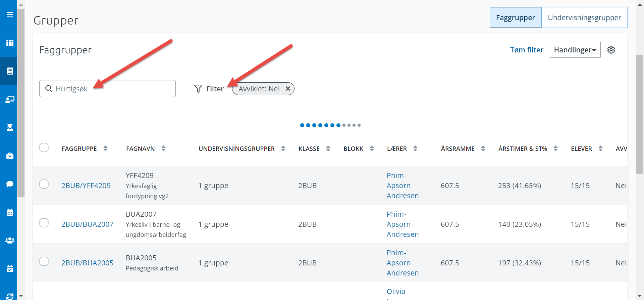644x300 pixels.
Task: Click the sidebar scroll-up arrow
Action: 21,5
